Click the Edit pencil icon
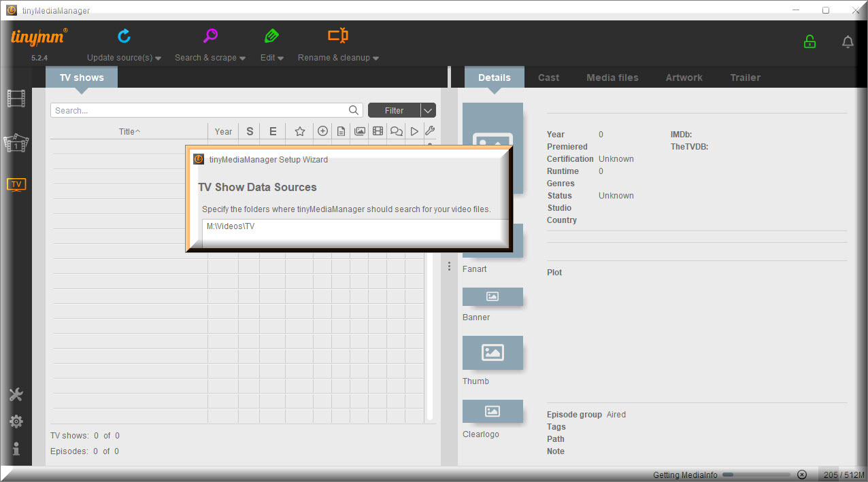Image resolution: width=868 pixels, height=482 pixels. [271, 36]
